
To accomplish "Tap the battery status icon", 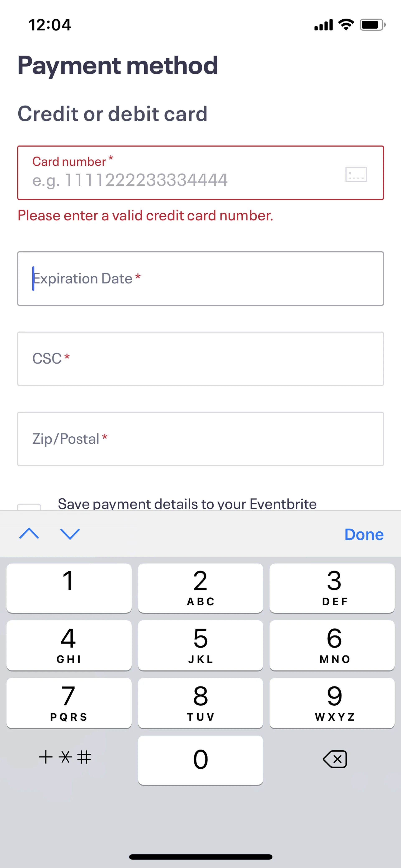I will click(x=372, y=25).
